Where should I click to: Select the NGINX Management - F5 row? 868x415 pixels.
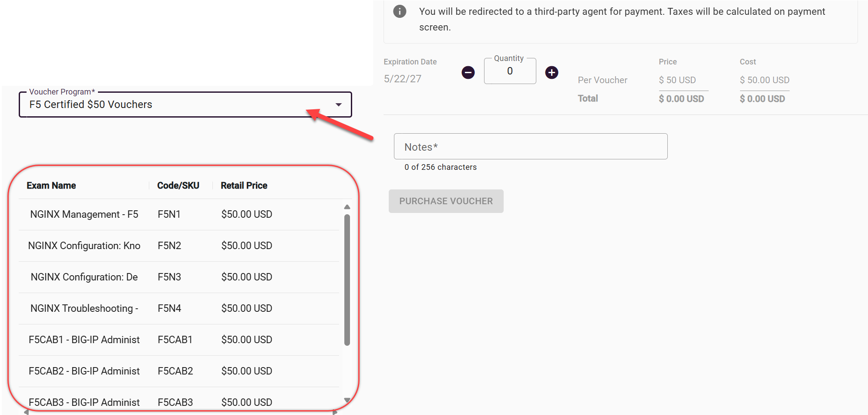[x=84, y=214]
